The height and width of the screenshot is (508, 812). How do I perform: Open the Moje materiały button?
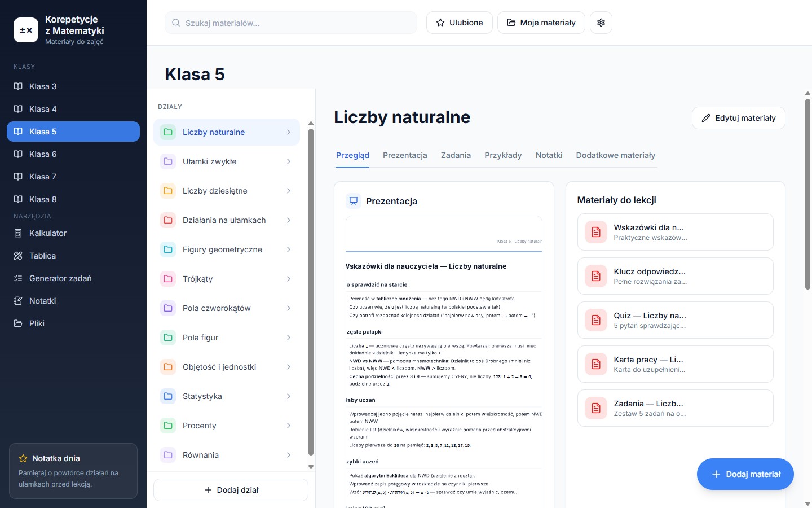541,23
